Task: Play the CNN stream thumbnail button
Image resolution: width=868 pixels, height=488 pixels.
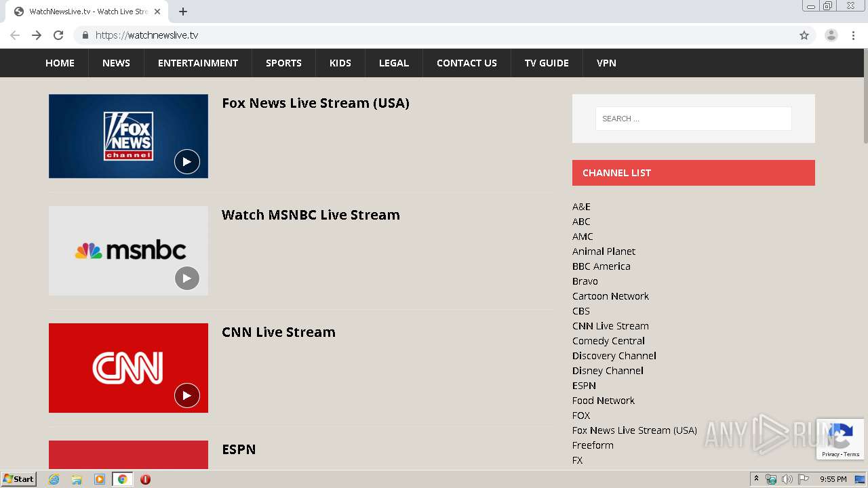Action: coord(187,395)
